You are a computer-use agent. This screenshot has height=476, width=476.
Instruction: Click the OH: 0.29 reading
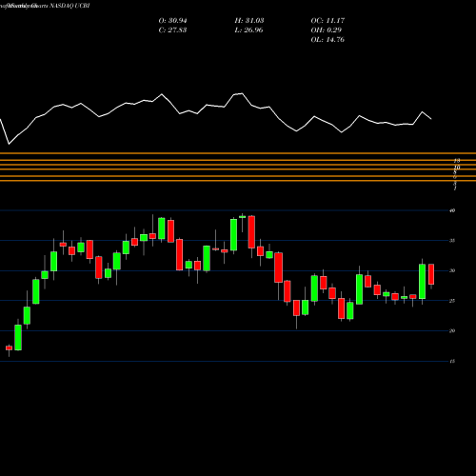[327, 30]
